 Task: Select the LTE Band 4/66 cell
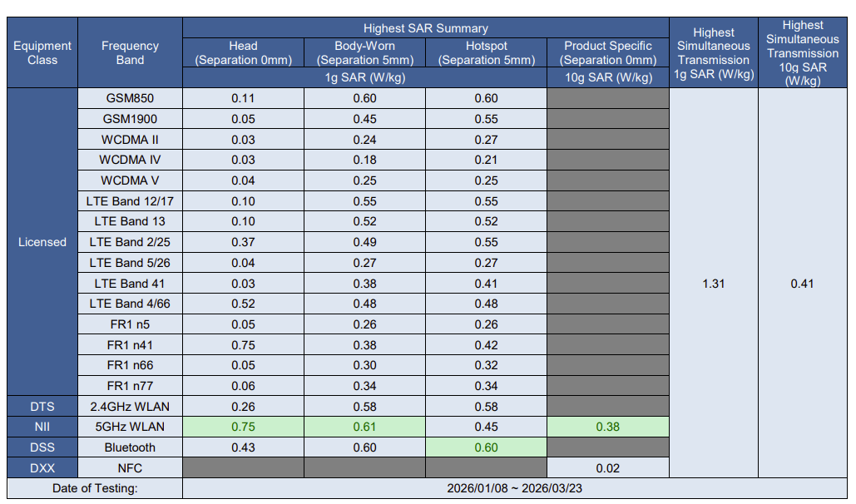pyautogui.click(x=130, y=304)
